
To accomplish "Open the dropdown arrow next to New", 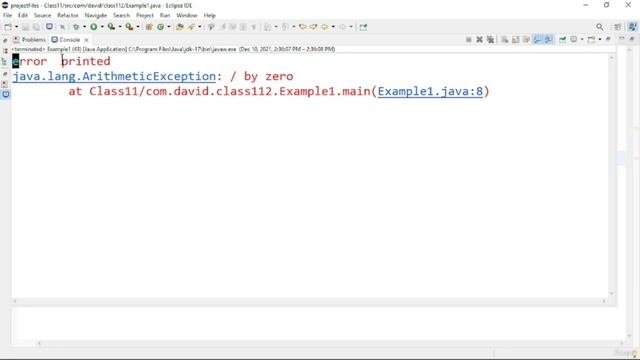I will tap(16, 27).
